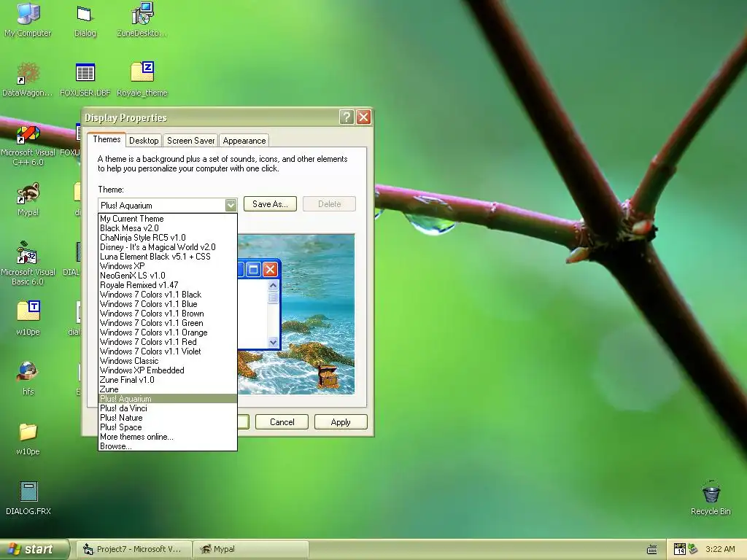Select Microsoft Visual C++ 6.0 shortcut
Image resolution: width=747 pixels, height=560 pixels.
pos(28,145)
